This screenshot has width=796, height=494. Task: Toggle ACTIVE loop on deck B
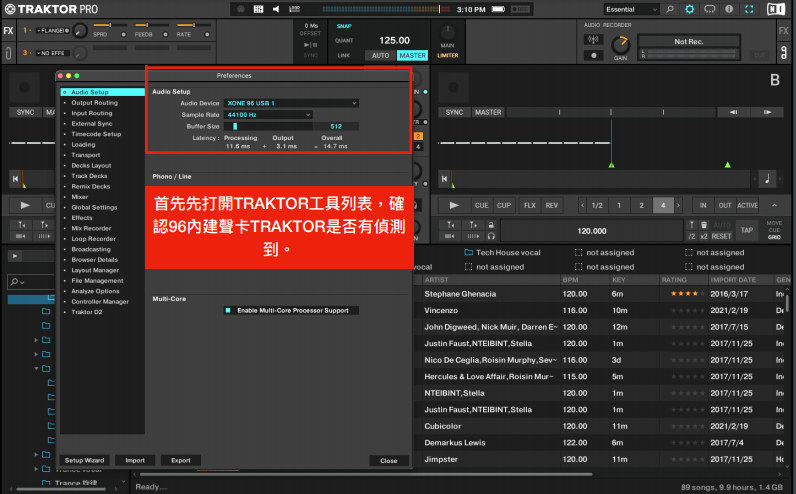click(747, 205)
